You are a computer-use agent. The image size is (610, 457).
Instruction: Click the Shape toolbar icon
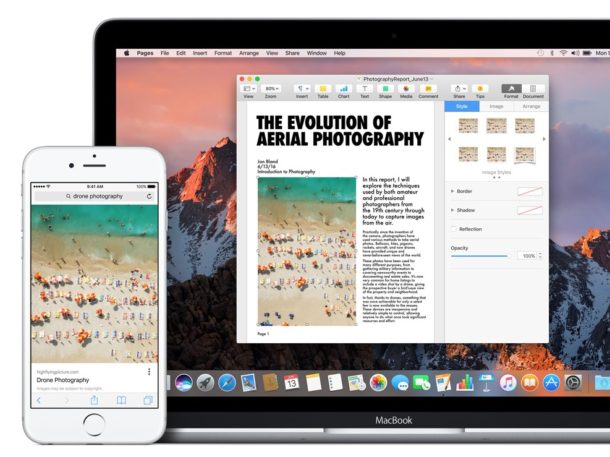pyautogui.click(x=385, y=89)
